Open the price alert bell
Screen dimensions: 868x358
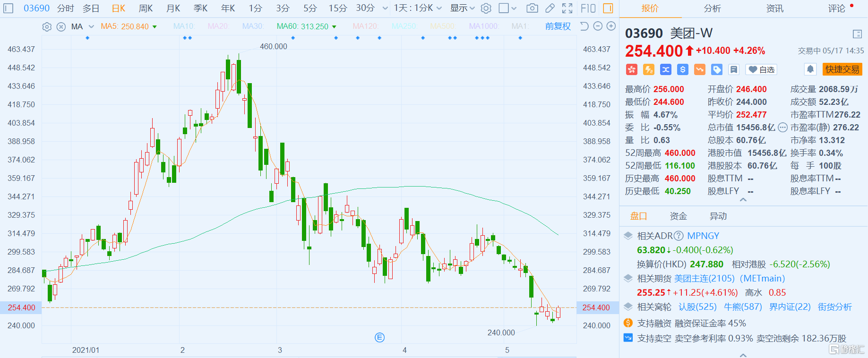[x=810, y=69]
